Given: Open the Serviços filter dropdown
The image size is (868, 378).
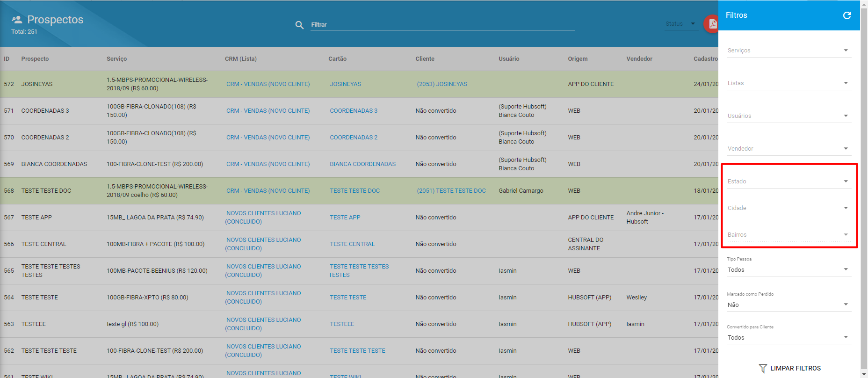Looking at the screenshot, I should (x=789, y=50).
